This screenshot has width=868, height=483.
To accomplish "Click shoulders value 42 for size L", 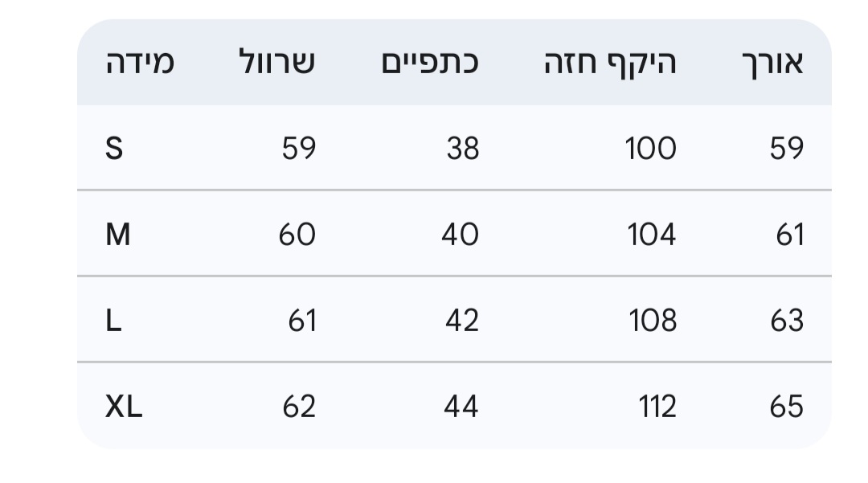I will point(461,321).
